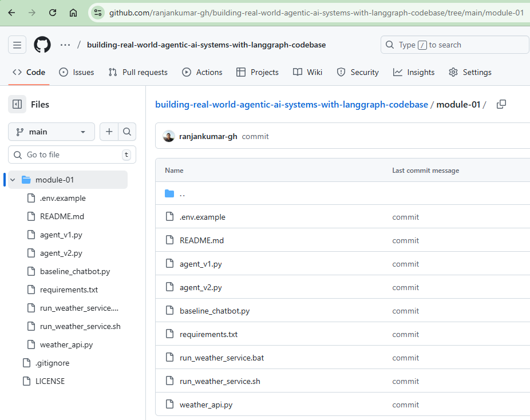530x420 pixels.
Task: Click the browser reload icon
Action: click(53, 13)
